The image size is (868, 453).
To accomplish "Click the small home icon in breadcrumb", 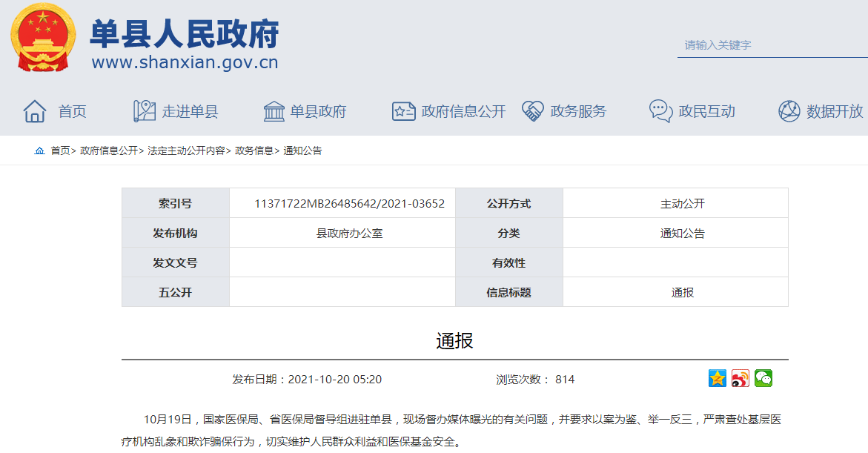I will click(39, 151).
